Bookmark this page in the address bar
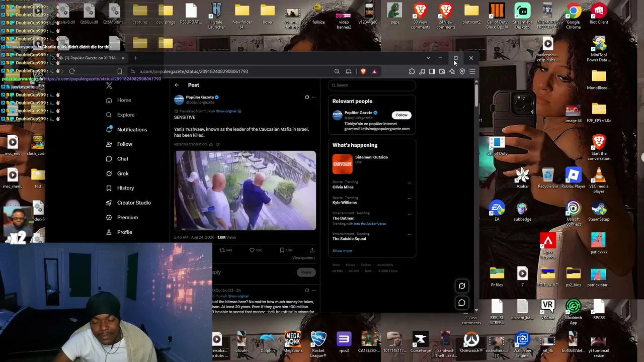This screenshot has height=362, width=644. (119, 71)
